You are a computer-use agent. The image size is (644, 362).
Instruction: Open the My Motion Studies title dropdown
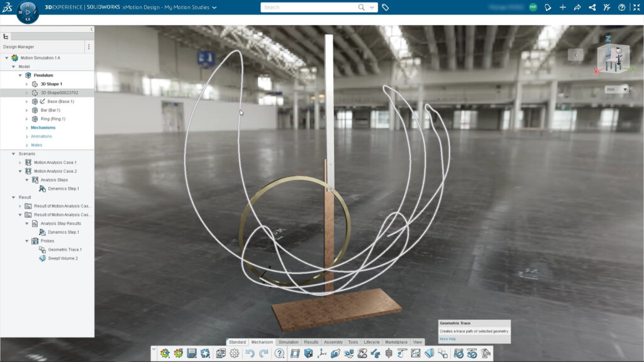point(214,8)
